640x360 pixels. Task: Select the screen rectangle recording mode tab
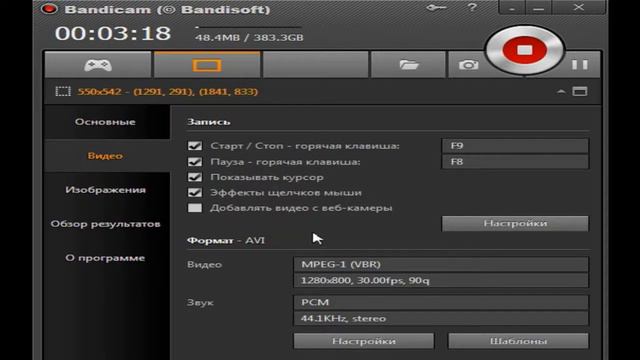tap(207, 64)
